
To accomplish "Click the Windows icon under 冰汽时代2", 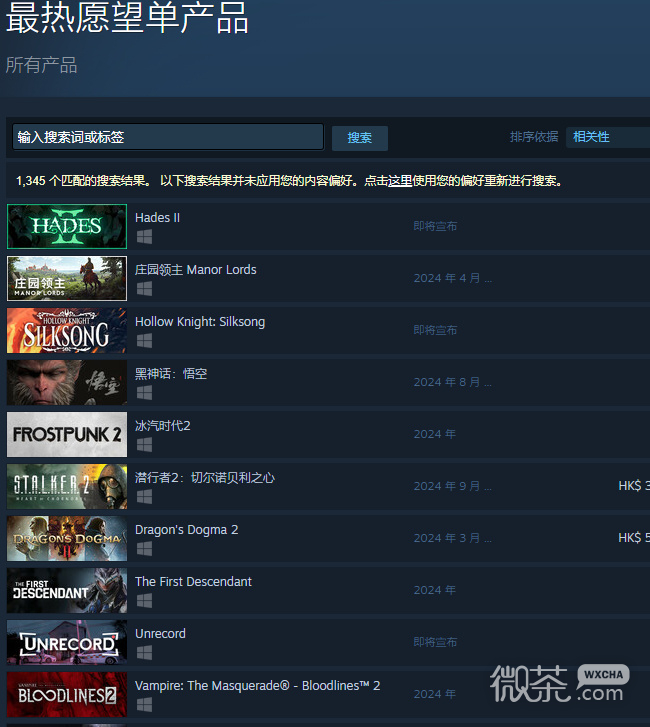I will [x=144, y=445].
